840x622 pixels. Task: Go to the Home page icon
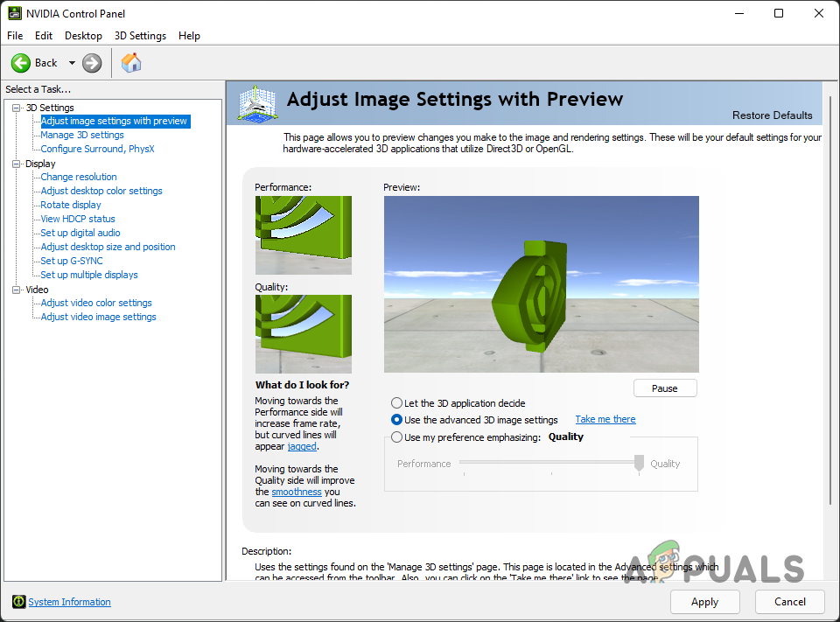pos(131,63)
